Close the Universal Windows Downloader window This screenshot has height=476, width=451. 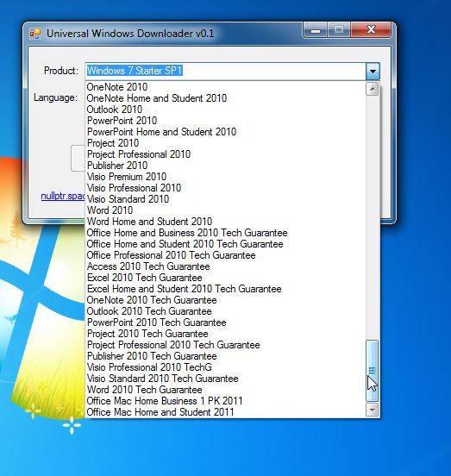(x=371, y=29)
